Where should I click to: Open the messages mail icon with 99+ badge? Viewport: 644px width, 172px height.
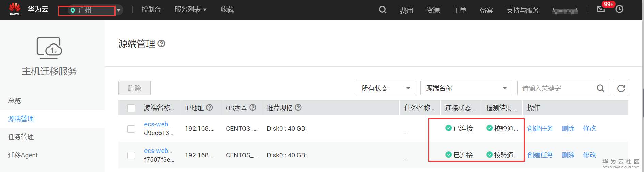point(601,9)
